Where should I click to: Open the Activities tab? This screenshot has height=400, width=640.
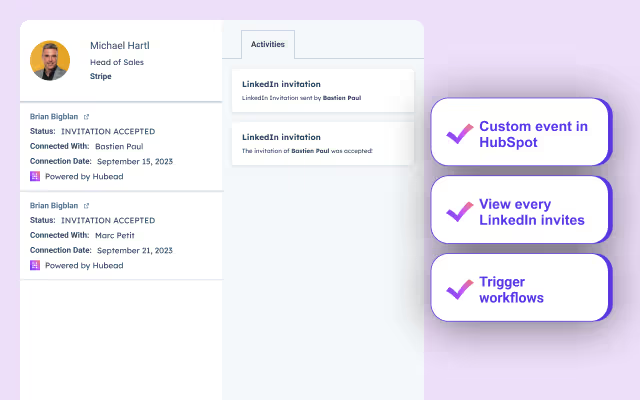(267, 44)
